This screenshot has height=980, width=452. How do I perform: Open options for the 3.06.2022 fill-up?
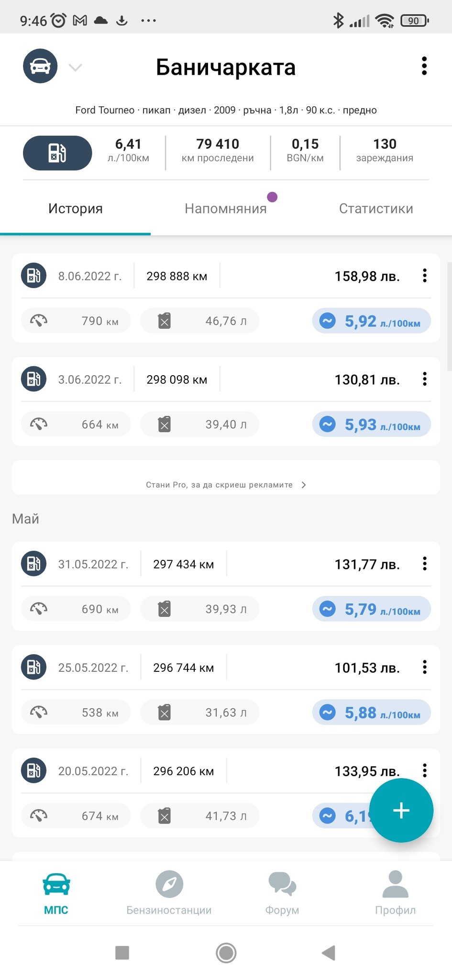424,379
